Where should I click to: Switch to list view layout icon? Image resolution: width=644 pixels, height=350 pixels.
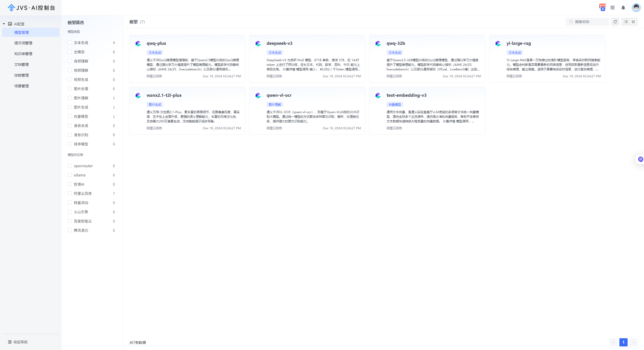click(x=626, y=22)
